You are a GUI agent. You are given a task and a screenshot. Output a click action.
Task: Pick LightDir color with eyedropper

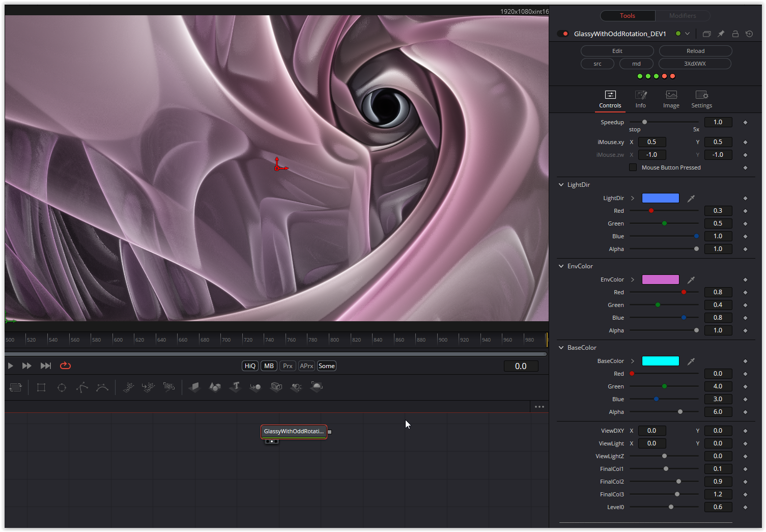pos(691,198)
